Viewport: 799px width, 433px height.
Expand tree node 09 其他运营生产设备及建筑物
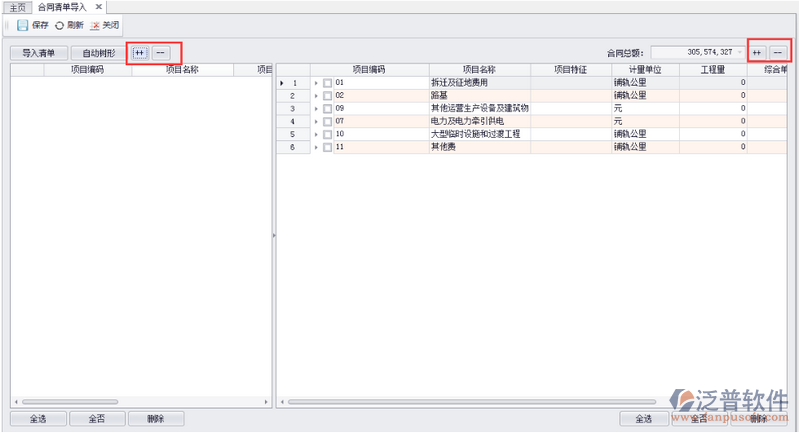click(x=316, y=108)
